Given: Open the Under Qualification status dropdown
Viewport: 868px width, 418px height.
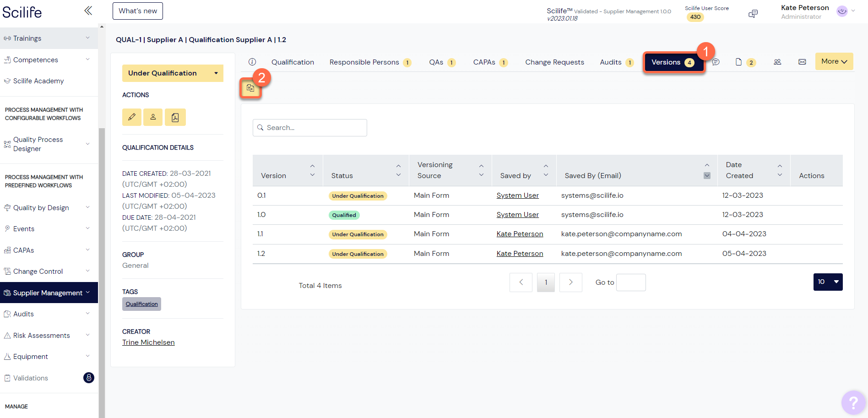Looking at the screenshot, I should pos(173,73).
